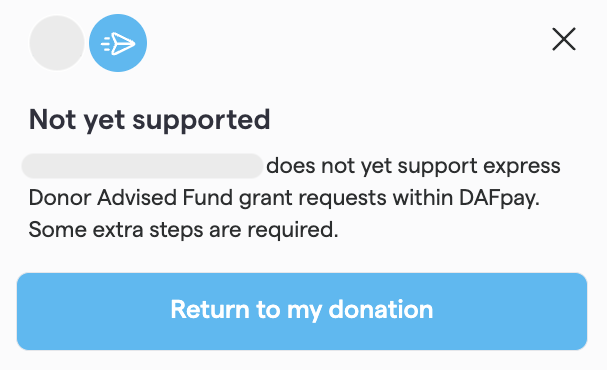Click the "does not yet support express" text
The width and height of the screenshot is (607, 370).
413,166
